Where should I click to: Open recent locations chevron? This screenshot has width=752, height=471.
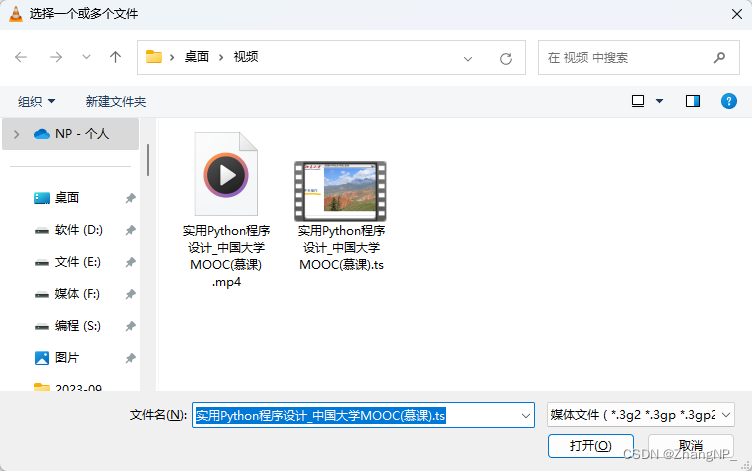pyautogui.click(x=86, y=57)
